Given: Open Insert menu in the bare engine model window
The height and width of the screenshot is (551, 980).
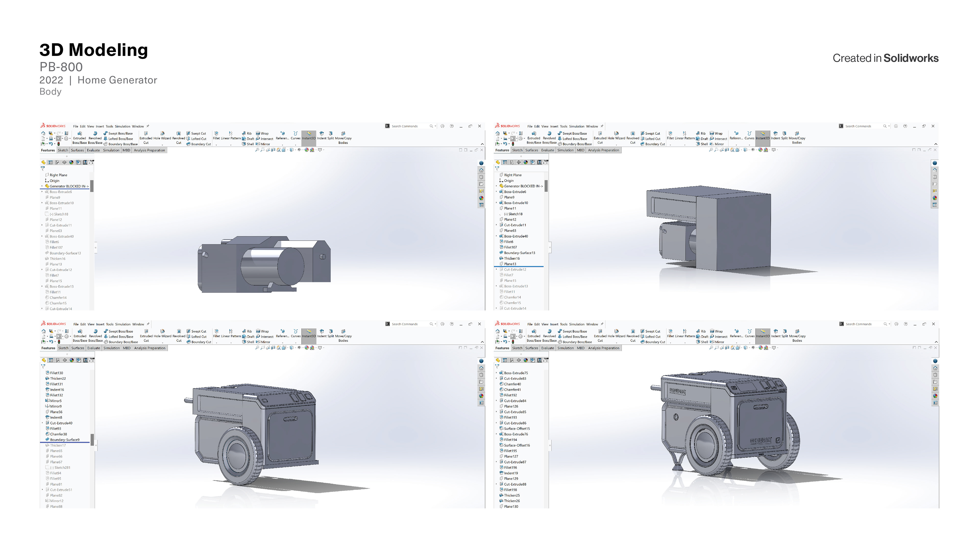Looking at the screenshot, I should pos(100,126).
